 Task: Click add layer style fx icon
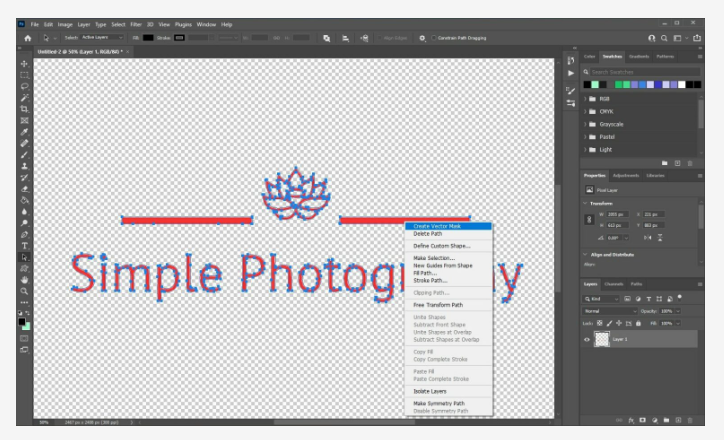631,420
